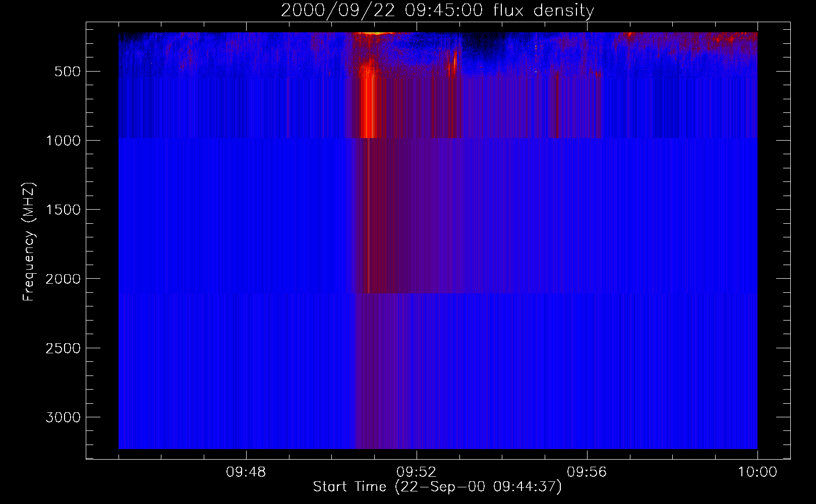Click the 10:00 time tick label
The width and height of the screenshot is (816, 504).
[757, 472]
